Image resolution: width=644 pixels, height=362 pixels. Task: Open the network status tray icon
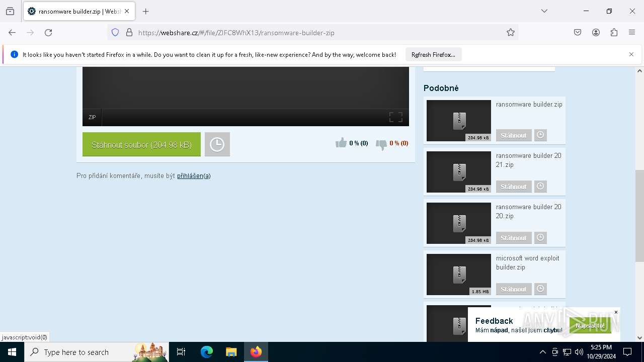point(567,352)
